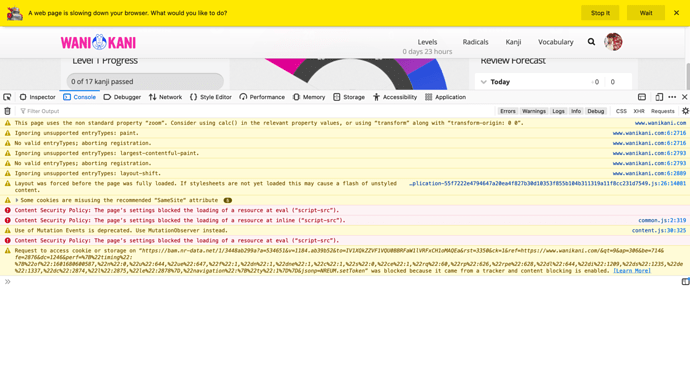The image size is (690, 370).
Task: Click the console command input line
Action: click(x=343, y=282)
